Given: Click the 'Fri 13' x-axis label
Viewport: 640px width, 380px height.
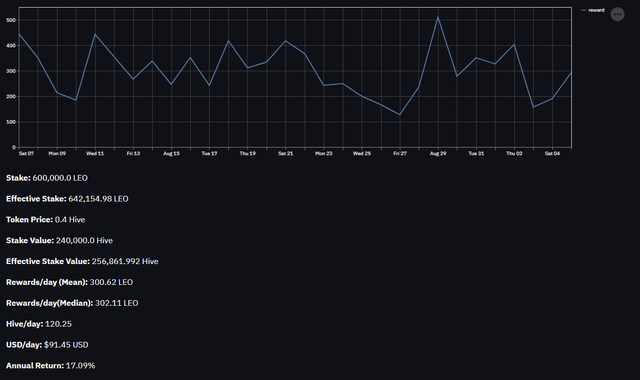Looking at the screenshot, I should 133,153.
